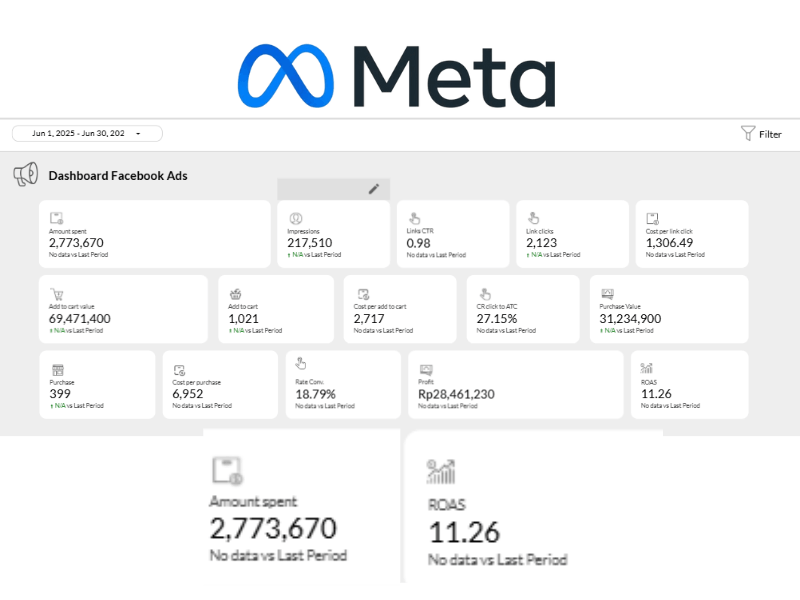Click the enlarged 11.26 ROAS figure at bottom
This screenshot has width=800, height=600.
[464, 533]
